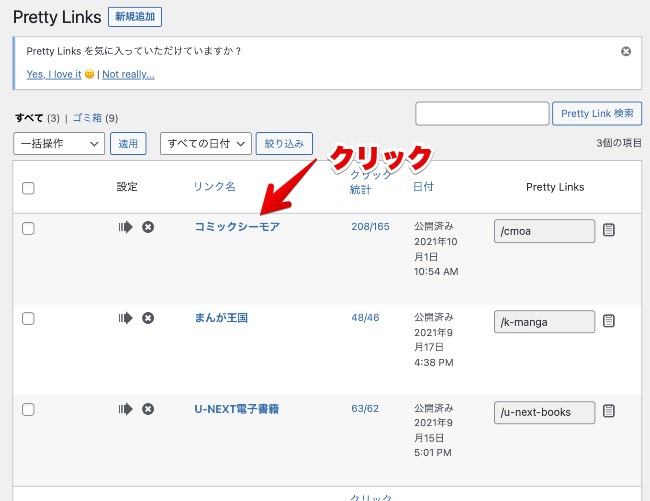The image size is (650, 501).
Task: Open the まんが王国 link entry
Action: (x=221, y=319)
